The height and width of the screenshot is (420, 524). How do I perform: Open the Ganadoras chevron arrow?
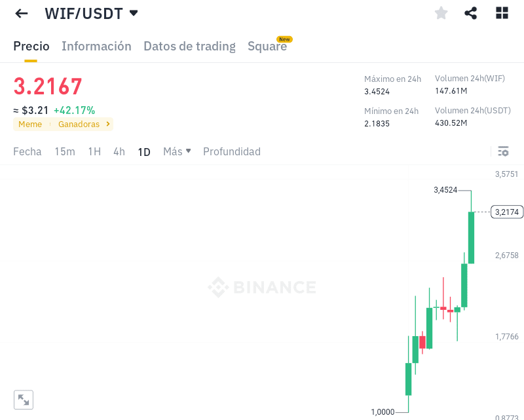click(x=108, y=124)
